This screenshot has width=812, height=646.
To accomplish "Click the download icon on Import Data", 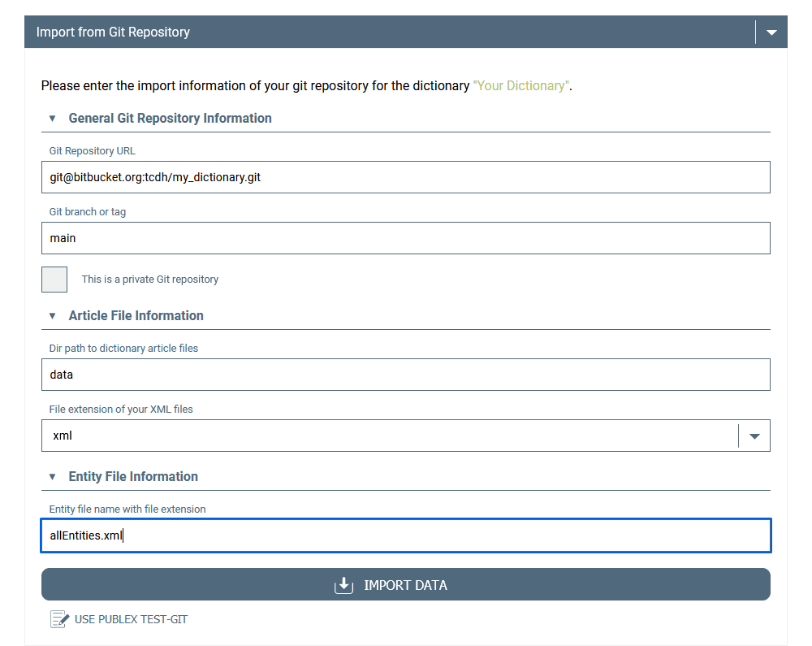I will point(343,585).
